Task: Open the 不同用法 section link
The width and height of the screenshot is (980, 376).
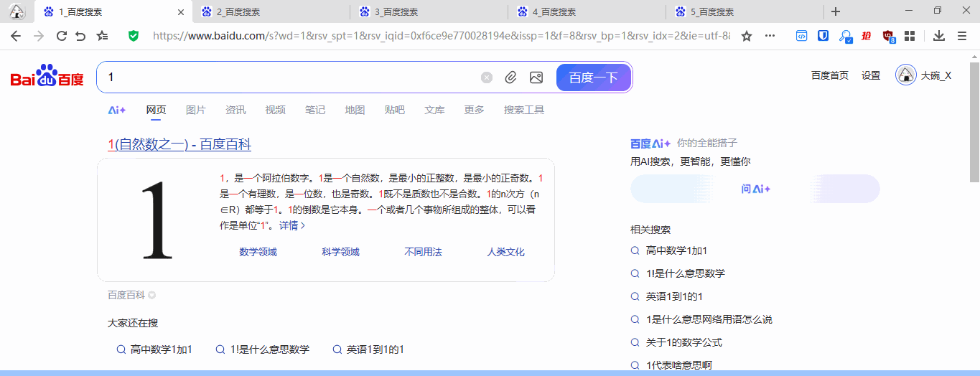Action: (x=423, y=252)
